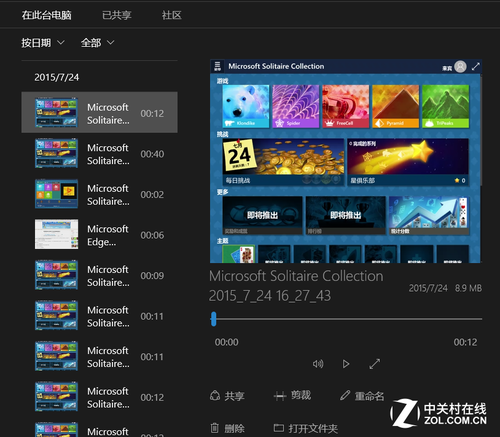Expand the player to full screen
This screenshot has width=500, height=437.
coord(375,364)
